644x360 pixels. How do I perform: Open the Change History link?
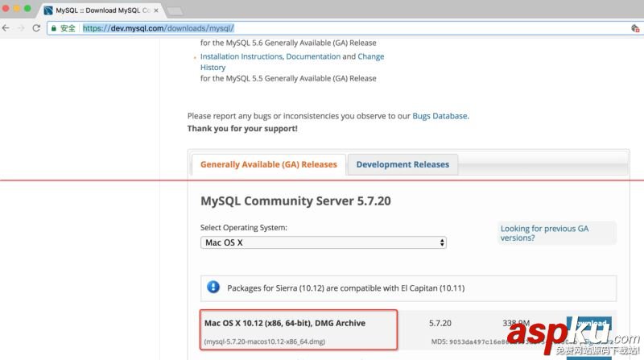click(371, 57)
